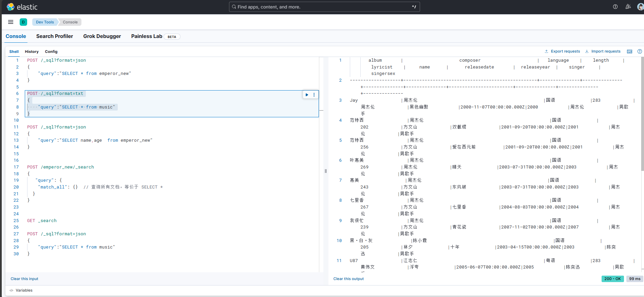Click the 2000-11-07T00:00:00.000Z date value

[x=492, y=107]
